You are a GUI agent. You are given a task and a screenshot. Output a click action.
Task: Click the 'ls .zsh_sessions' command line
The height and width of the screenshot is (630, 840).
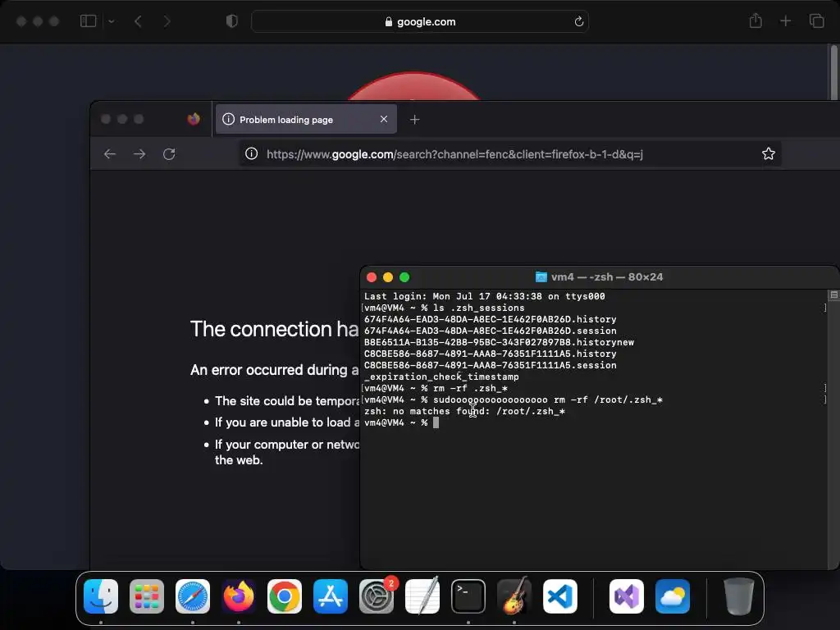(x=444, y=308)
